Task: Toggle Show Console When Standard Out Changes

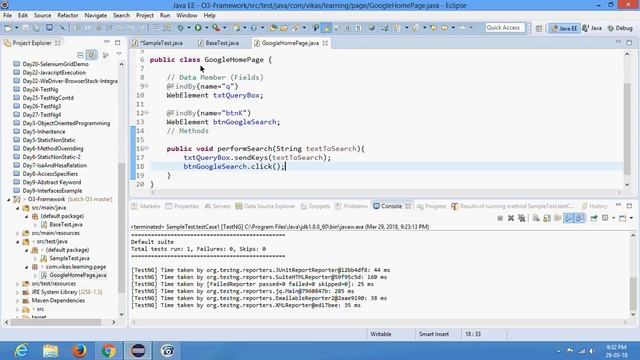Action: click(569, 218)
